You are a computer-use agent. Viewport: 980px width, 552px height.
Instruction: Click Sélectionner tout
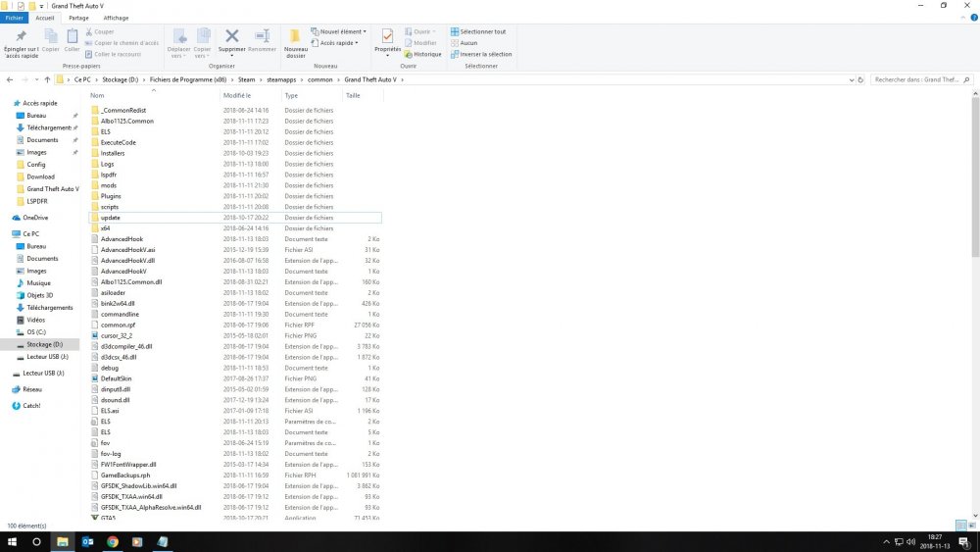click(x=478, y=32)
